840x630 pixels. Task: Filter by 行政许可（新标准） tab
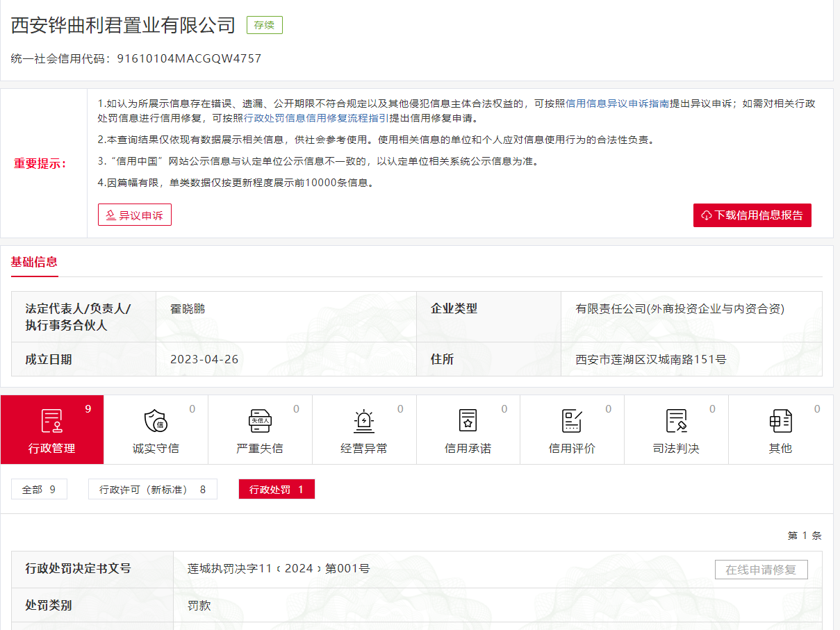[x=152, y=490]
